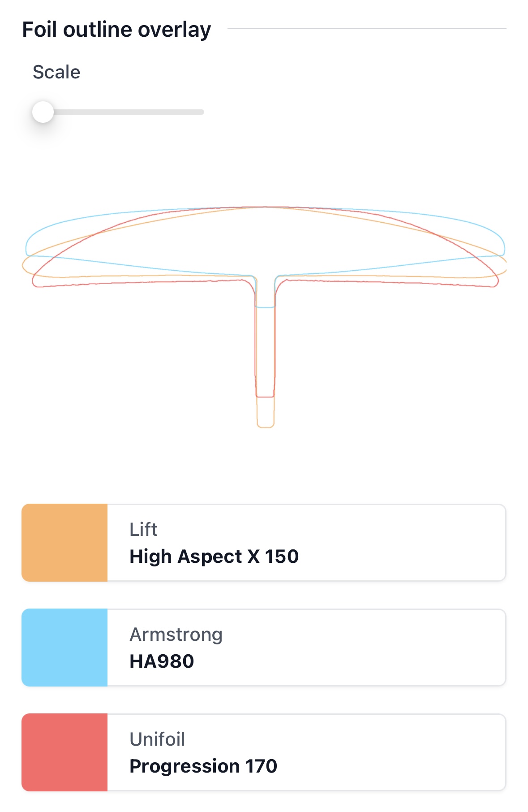Click the Scale slider handle
The height and width of the screenshot is (812, 528).
pyautogui.click(x=43, y=112)
